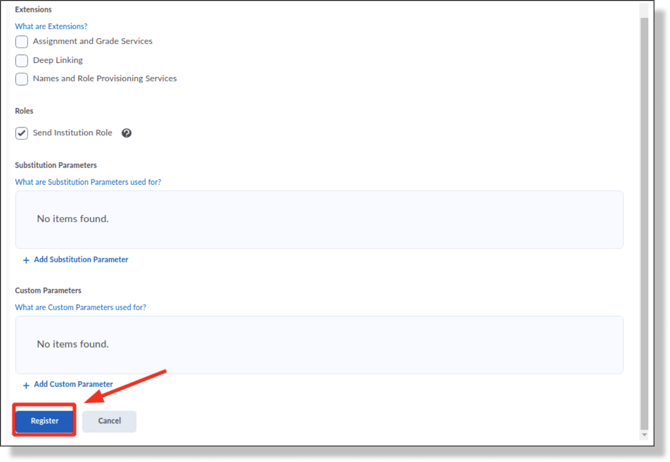Click the plus icon beside Add Custom Parameter
The width and height of the screenshot is (670, 462).
[x=26, y=385]
